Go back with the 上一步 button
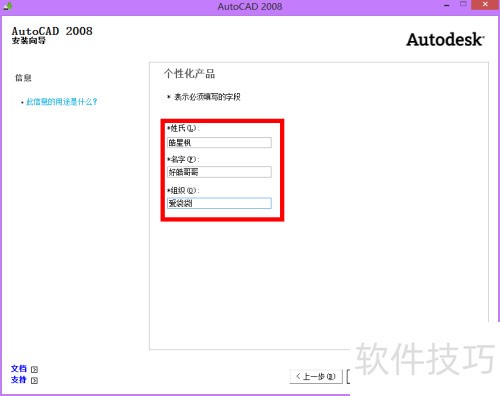Screen dimensions: 500x396 tap(316, 377)
